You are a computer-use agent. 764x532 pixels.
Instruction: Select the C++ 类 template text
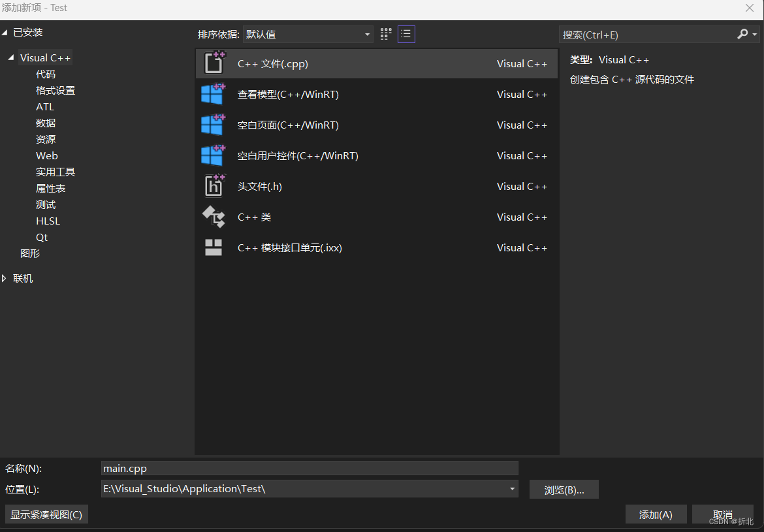tap(255, 217)
